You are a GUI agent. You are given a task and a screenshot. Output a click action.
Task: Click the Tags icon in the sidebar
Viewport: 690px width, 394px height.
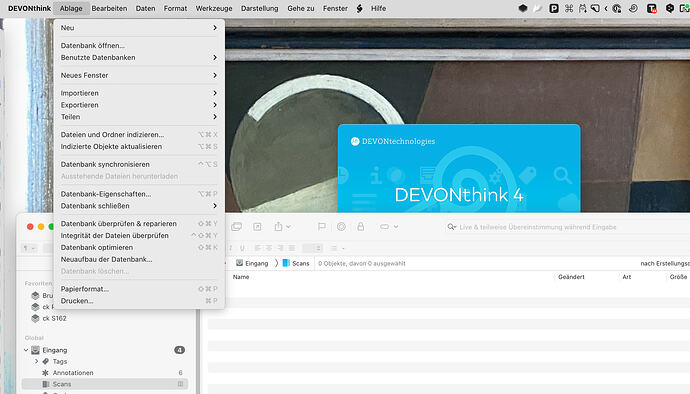pyautogui.click(x=45, y=361)
